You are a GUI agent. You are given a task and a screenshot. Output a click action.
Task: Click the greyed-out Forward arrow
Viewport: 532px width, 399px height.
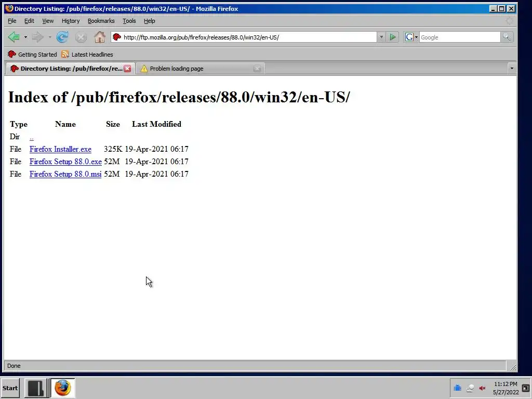click(37, 37)
